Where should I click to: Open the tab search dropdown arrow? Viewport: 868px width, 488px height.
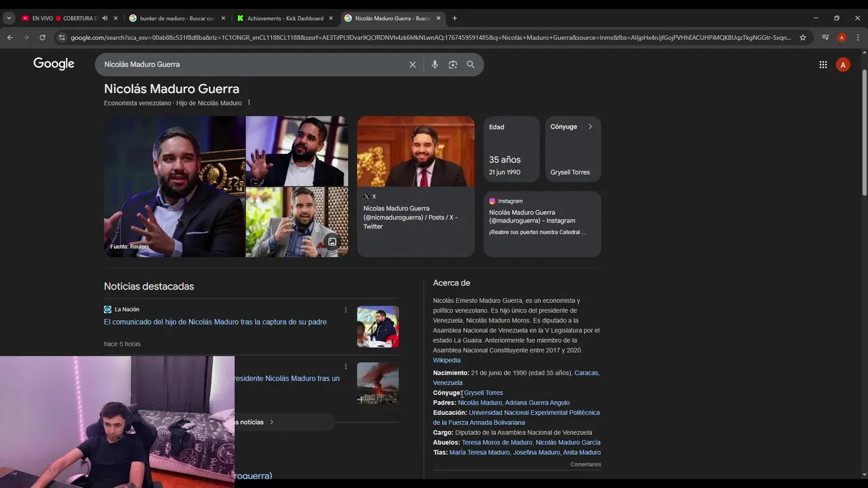(9, 18)
